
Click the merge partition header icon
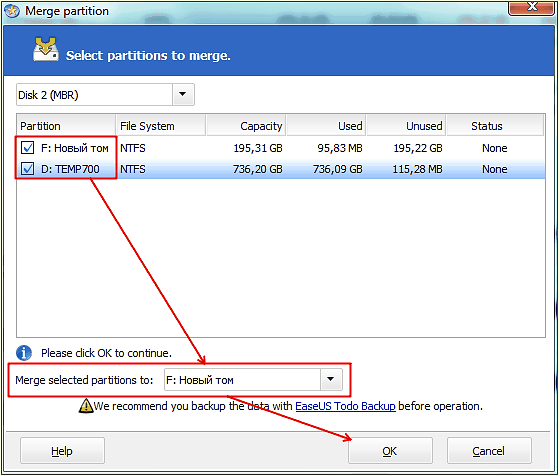(x=46, y=49)
